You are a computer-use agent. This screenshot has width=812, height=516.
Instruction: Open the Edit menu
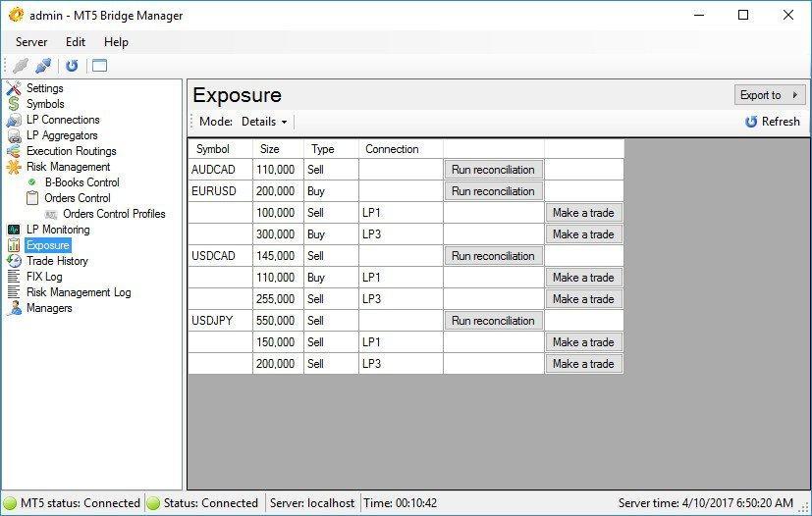click(x=76, y=42)
